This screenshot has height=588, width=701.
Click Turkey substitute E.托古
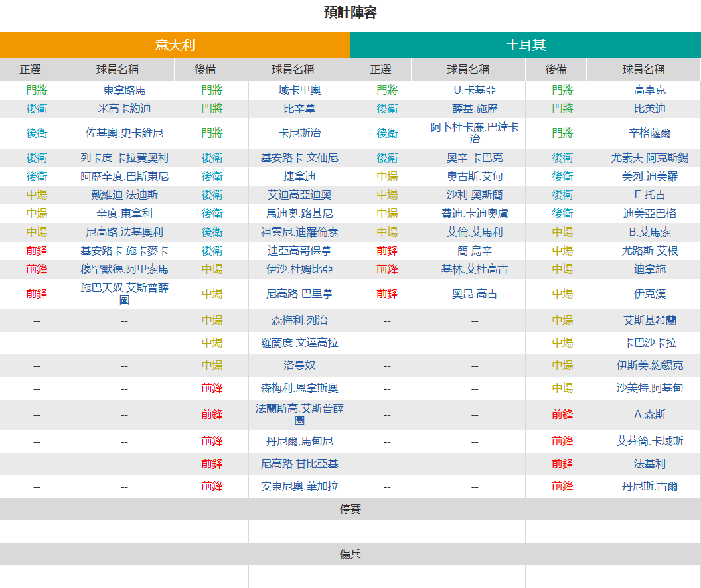click(x=650, y=195)
